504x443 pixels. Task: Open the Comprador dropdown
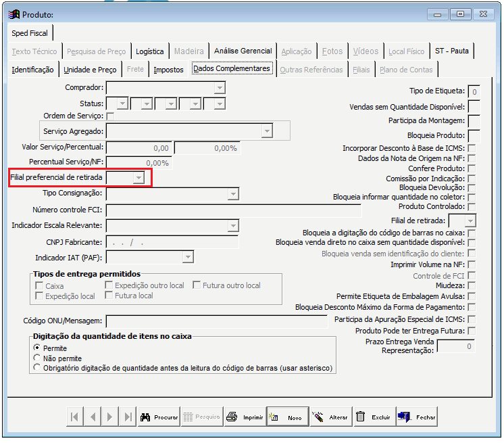220,88
